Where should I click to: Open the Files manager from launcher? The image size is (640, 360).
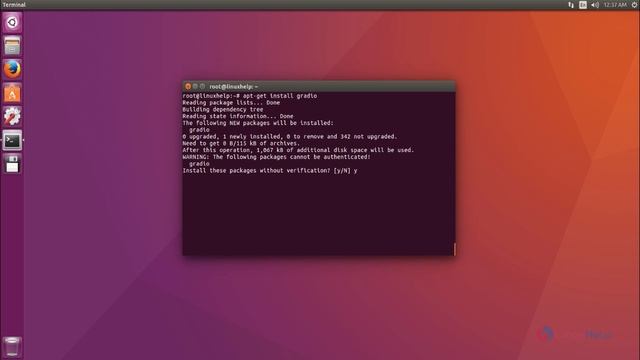[12, 45]
